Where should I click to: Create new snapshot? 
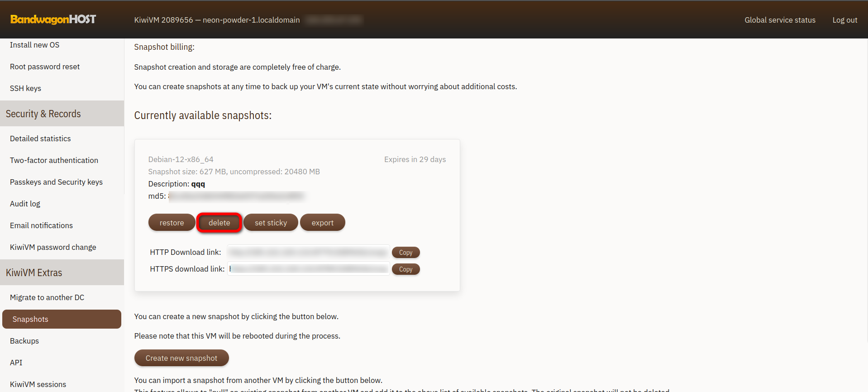181,358
